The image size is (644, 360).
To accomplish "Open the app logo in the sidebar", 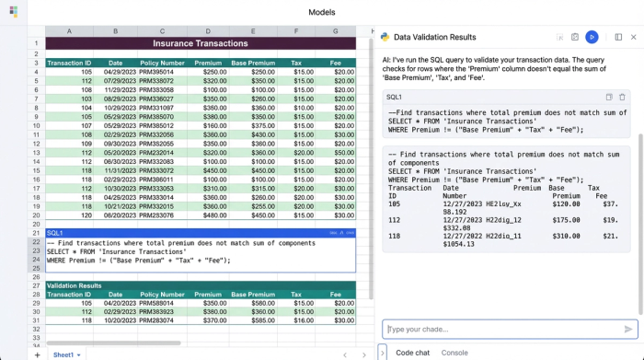I will [14, 11].
